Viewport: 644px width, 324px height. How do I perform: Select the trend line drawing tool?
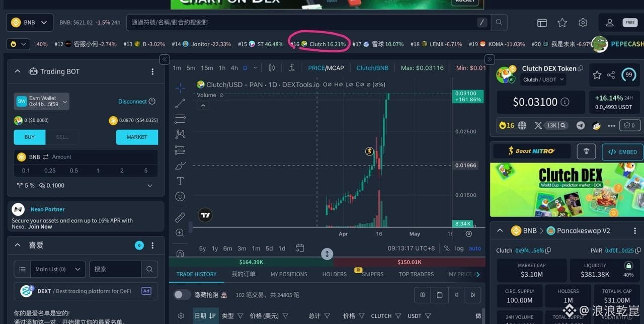(180, 104)
